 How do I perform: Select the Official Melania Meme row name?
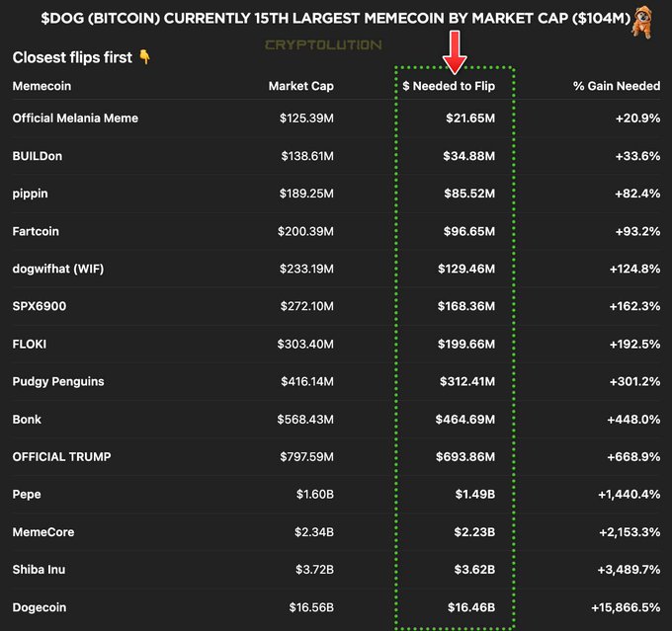coord(75,118)
